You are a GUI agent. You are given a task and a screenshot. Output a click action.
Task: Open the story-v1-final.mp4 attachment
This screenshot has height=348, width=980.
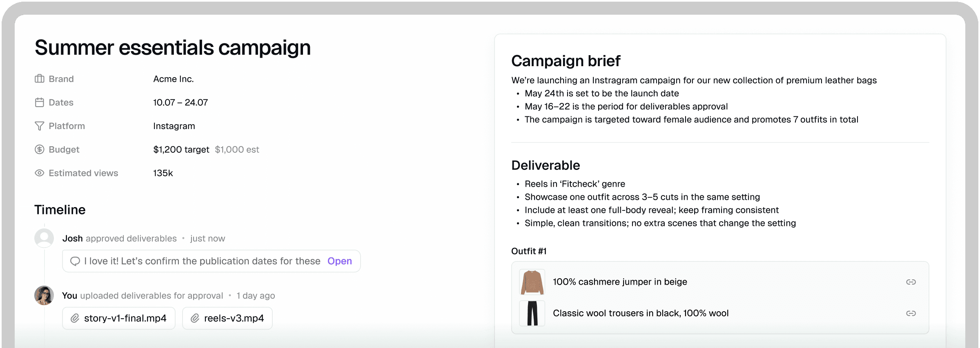(x=119, y=318)
